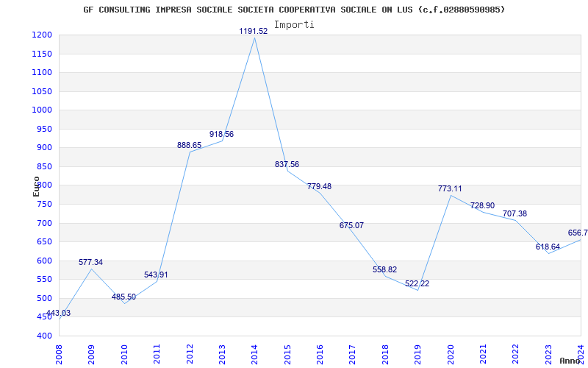Select the 1100 y-axis tick label
The image size is (588, 368).
click(42, 72)
